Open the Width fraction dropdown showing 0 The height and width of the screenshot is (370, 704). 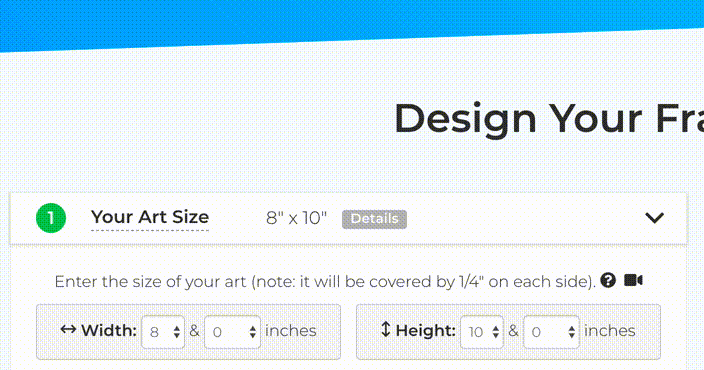click(233, 332)
